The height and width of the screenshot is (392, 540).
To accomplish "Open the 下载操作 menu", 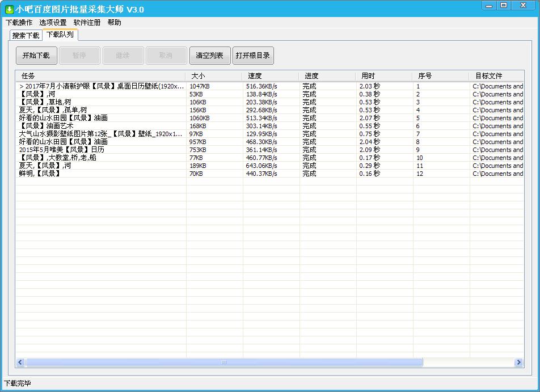I will click(x=19, y=22).
